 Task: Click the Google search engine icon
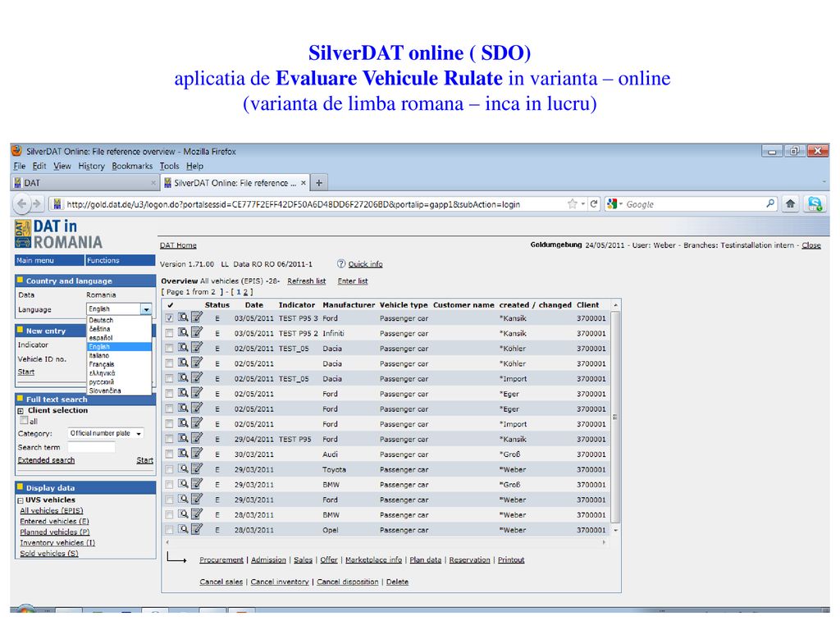(612, 203)
